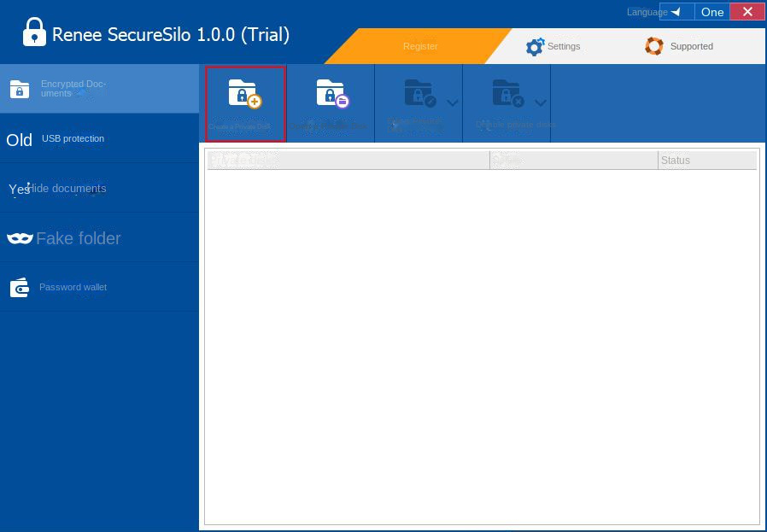Click the Status column header

675,160
